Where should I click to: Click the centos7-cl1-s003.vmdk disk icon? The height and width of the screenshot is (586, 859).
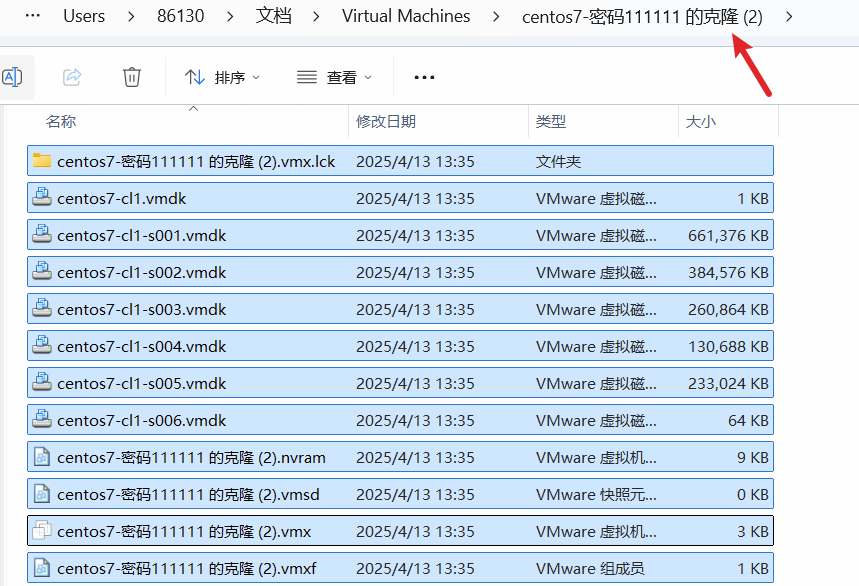point(42,308)
